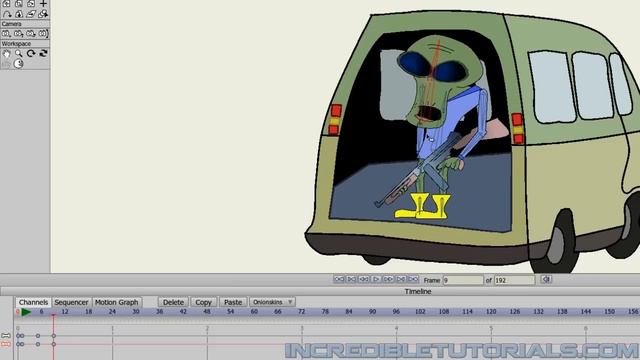Viewport: 640px width, 360px height.
Task: Jump back to the previous keyframe
Action: pyautogui.click(x=351, y=279)
